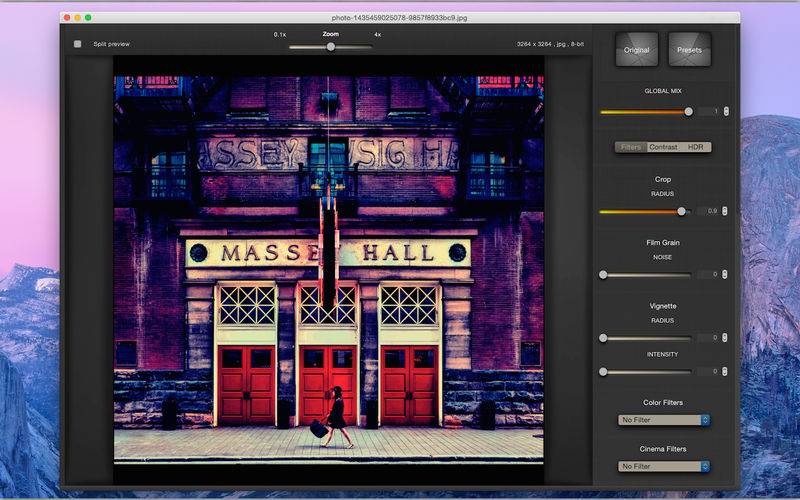
Task: Click the Film Grain heading
Action: coord(663,243)
